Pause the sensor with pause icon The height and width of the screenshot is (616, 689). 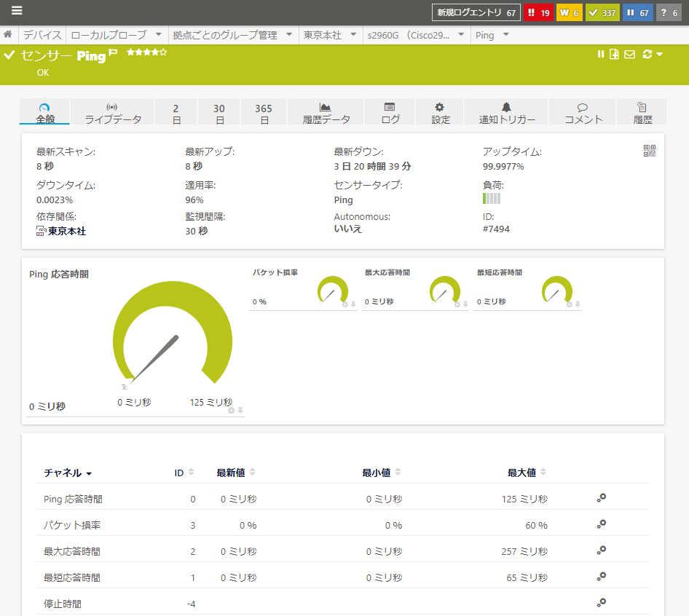pos(601,54)
